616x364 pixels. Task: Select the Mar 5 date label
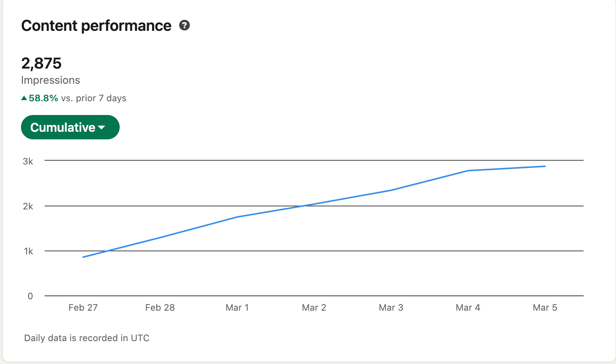coord(545,308)
